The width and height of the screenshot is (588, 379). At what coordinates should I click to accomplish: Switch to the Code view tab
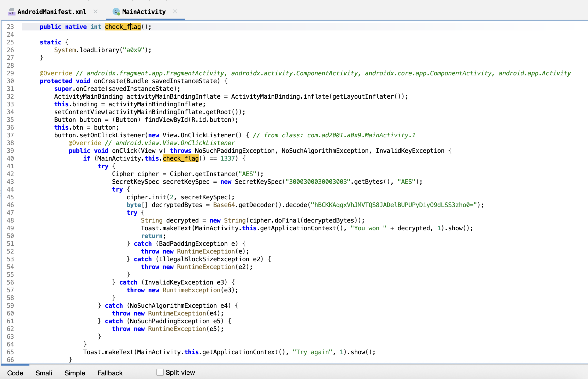tap(15, 373)
